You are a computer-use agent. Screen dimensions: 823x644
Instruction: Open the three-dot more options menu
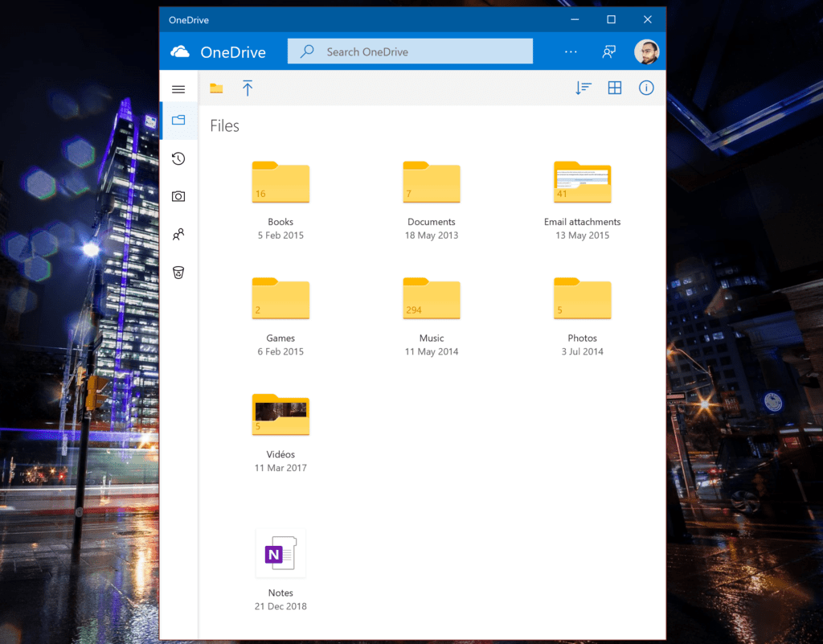coord(571,51)
